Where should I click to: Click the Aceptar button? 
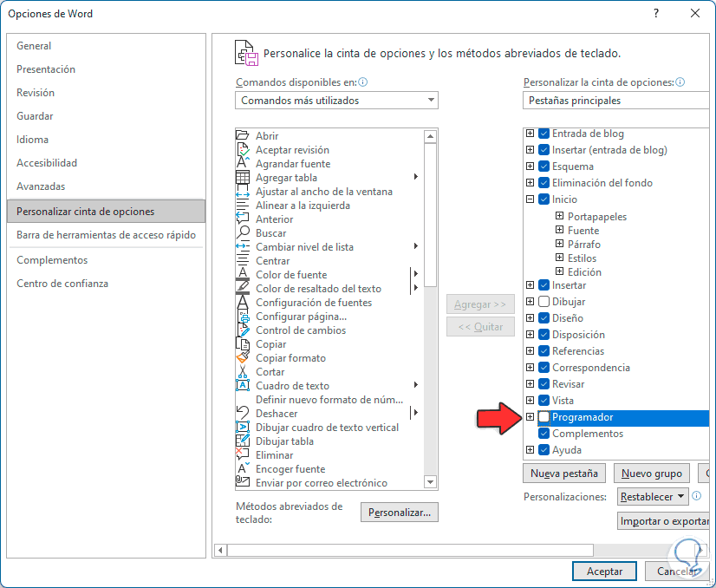604,572
